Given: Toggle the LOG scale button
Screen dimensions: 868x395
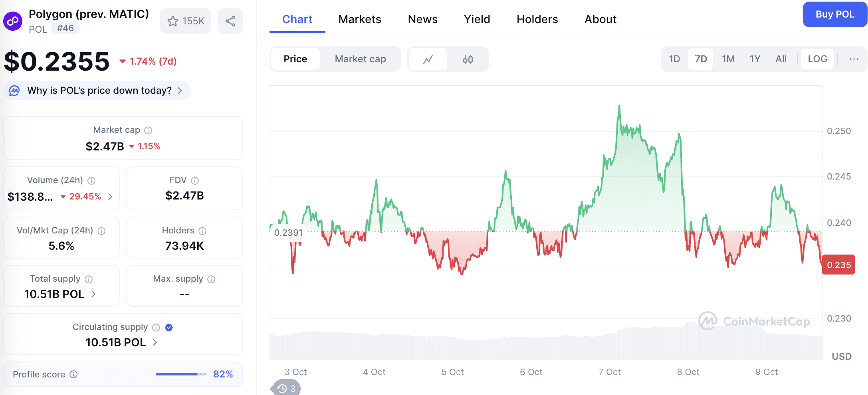Looking at the screenshot, I should (x=817, y=59).
